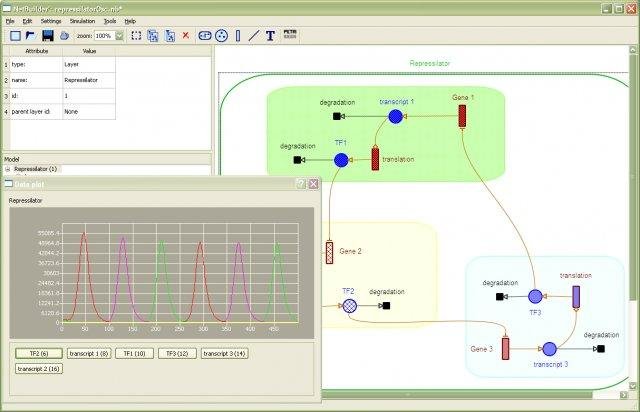This screenshot has height=412, width=640.
Task: Select the red translation transition near TF1
Action: pos(375,159)
